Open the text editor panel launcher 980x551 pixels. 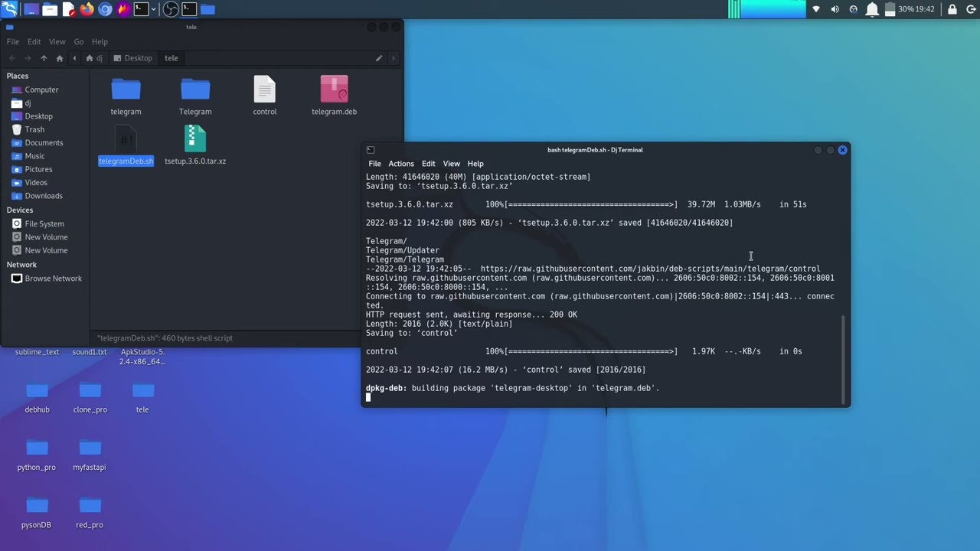pyautogui.click(x=69, y=9)
